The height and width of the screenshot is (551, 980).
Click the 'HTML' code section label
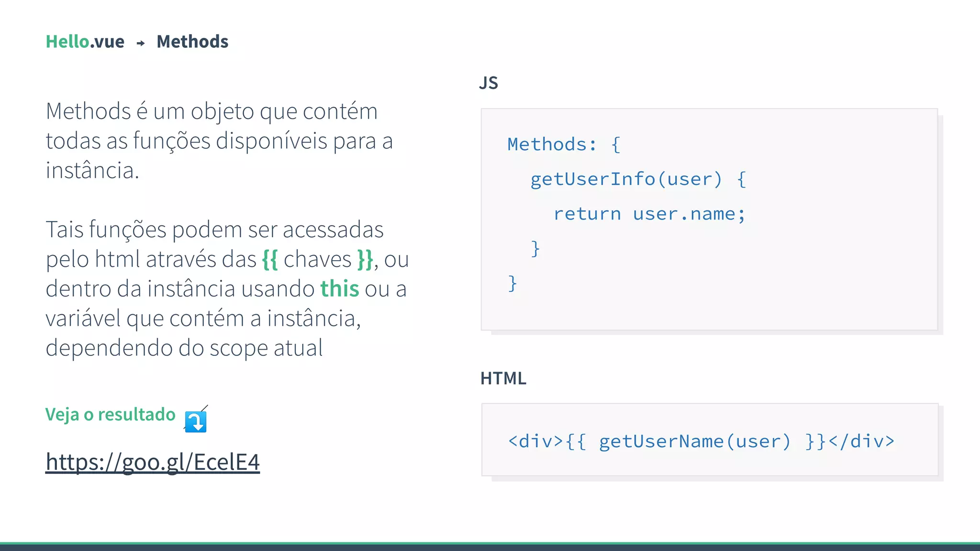(x=503, y=378)
